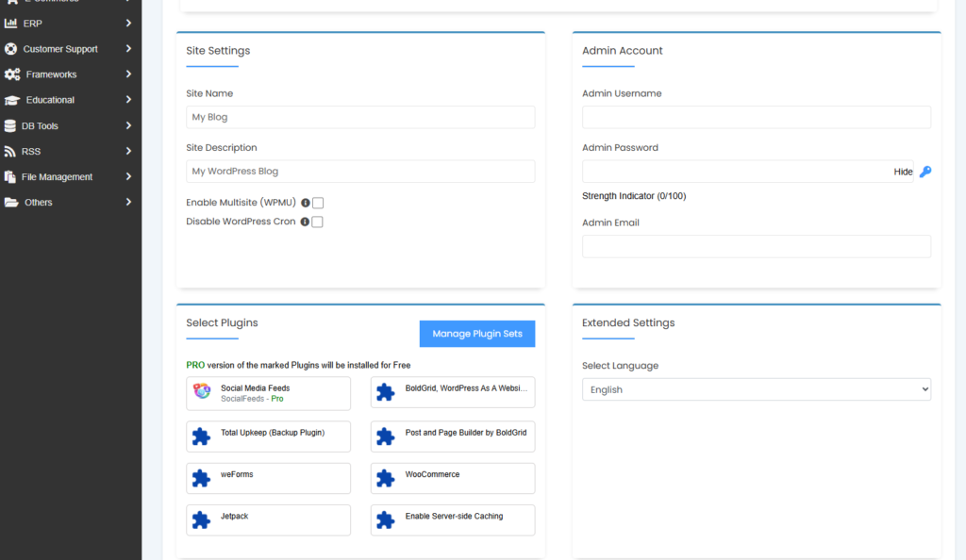Click the Jetpack plugin puzzle icon

(201, 520)
